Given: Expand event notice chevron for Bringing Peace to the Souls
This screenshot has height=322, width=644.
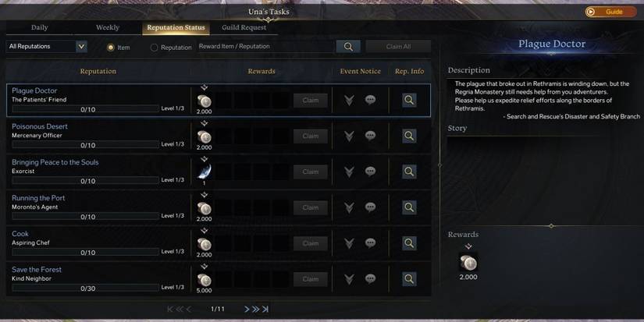Looking at the screenshot, I should [x=349, y=172].
